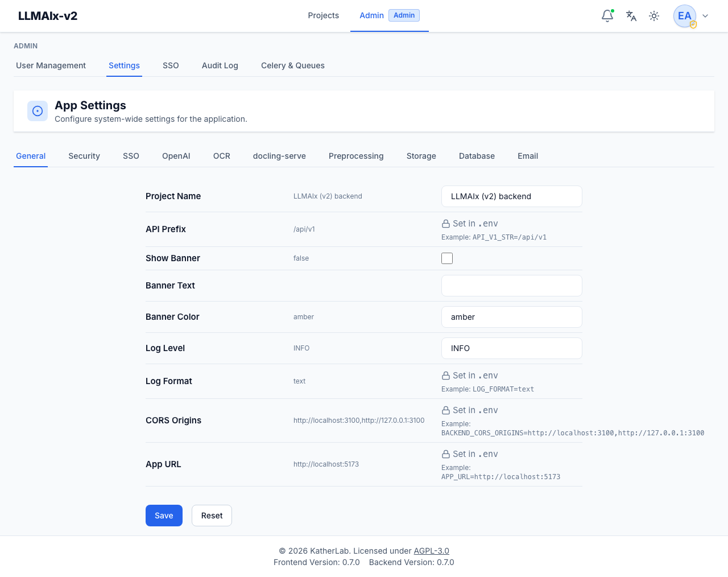Screen dimensions: 728x577
Task: Open the language translation menu
Action: point(631,16)
